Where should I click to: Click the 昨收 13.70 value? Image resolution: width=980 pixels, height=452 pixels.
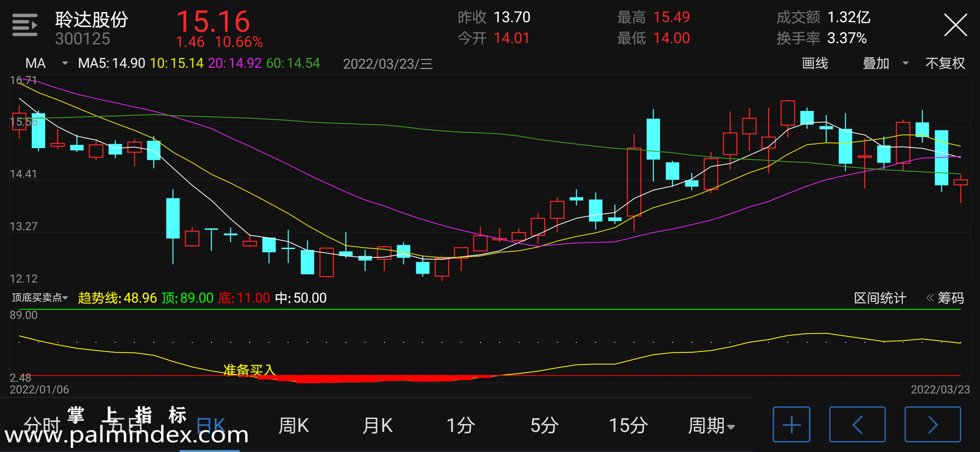pos(512,17)
